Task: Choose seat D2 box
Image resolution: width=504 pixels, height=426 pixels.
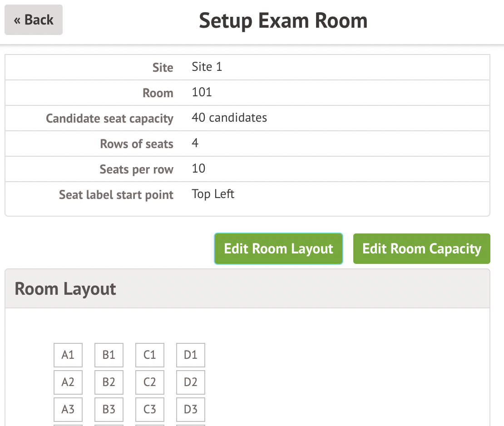Action: click(x=191, y=382)
